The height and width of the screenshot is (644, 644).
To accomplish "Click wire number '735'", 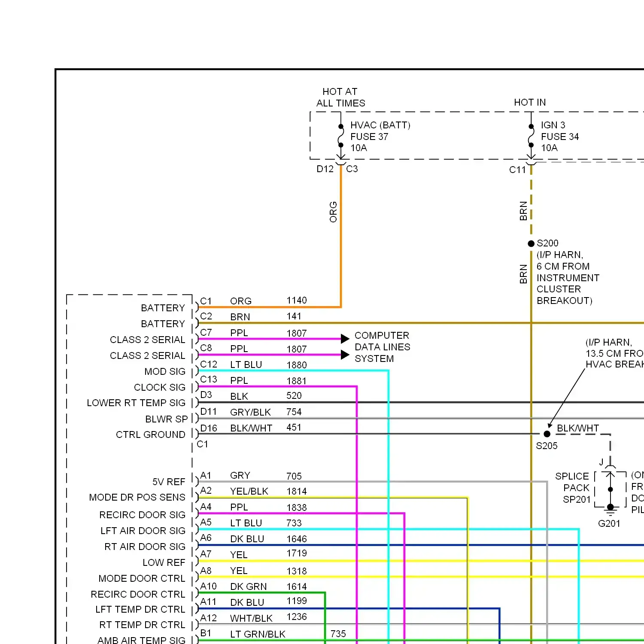I will coord(338,634).
